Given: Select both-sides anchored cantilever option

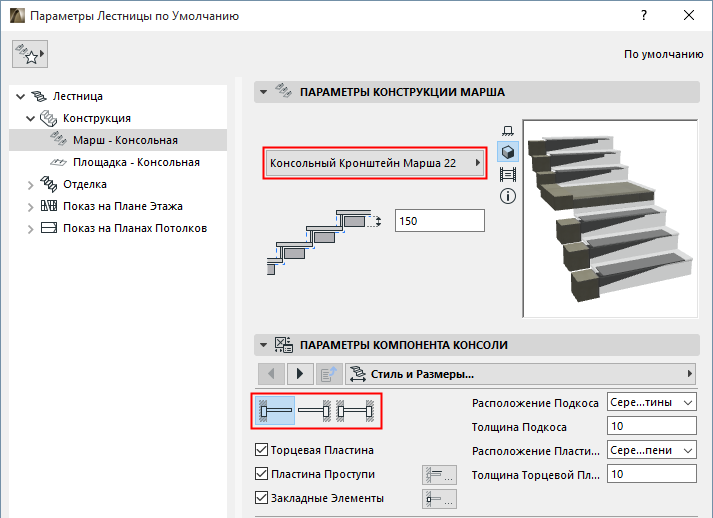Looking at the screenshot, I should tap(355, 411).
